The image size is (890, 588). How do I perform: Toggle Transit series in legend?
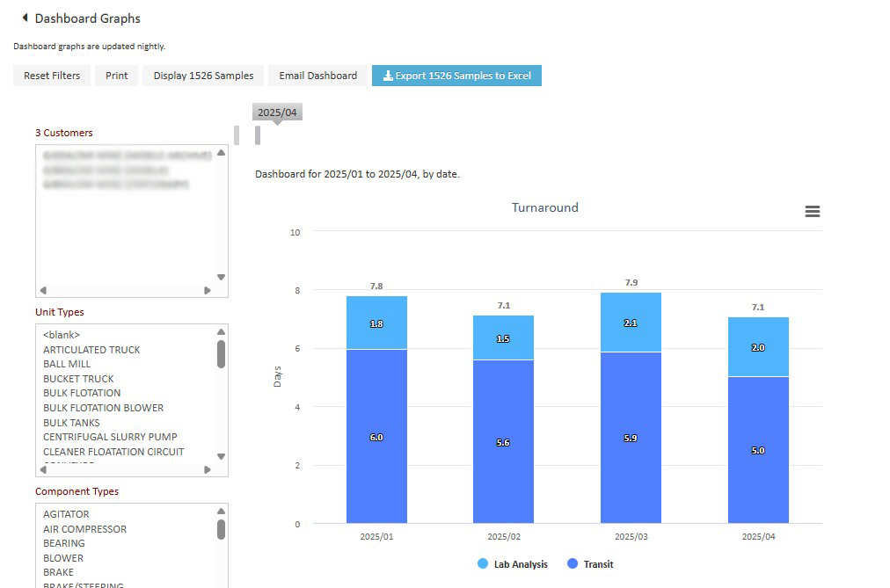pyautogui.click(x=590, y=563)
